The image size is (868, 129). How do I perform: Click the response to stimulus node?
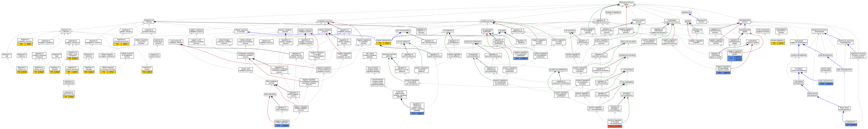[149, 21]
